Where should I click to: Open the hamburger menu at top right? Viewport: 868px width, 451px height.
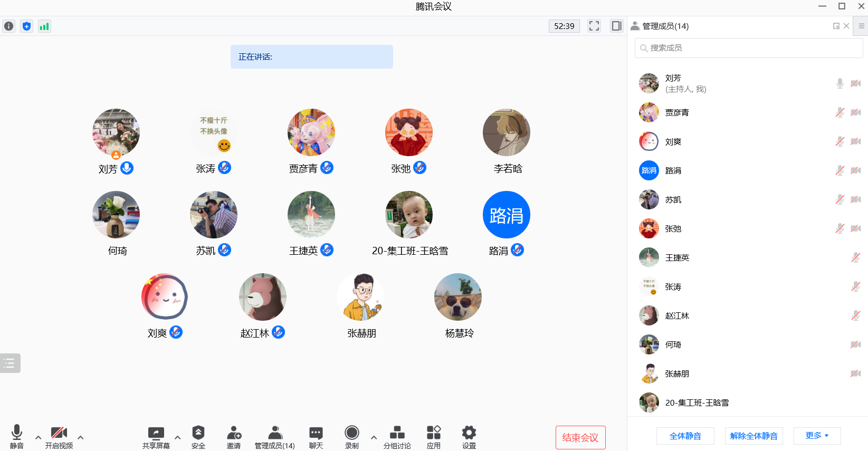click(862, 26)
